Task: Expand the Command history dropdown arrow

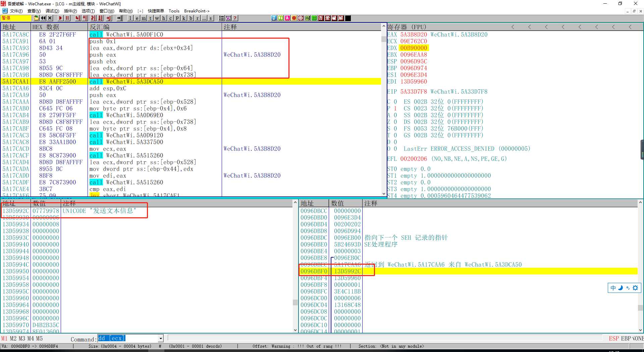Action: [x=161, y=339]
